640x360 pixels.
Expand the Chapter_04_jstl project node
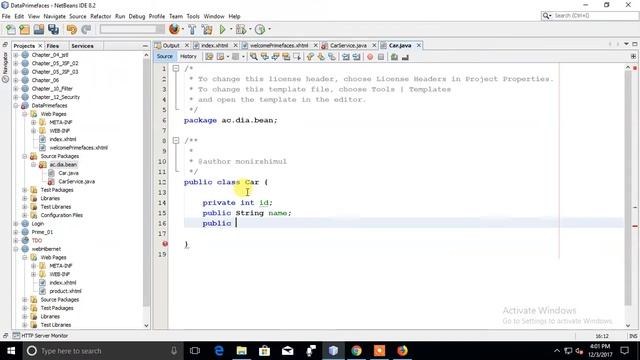pos(16,55)
